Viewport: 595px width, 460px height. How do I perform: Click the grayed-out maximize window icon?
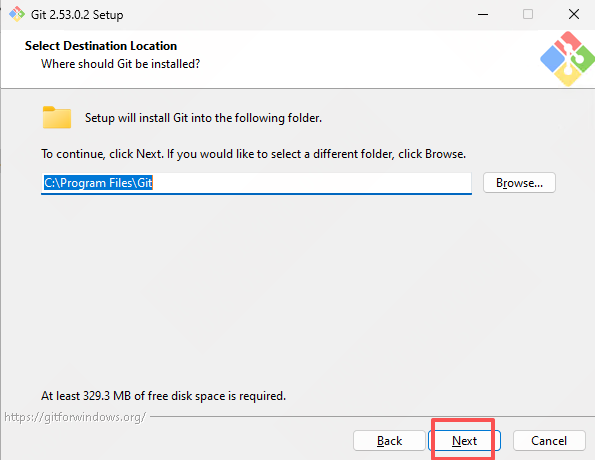528,14
